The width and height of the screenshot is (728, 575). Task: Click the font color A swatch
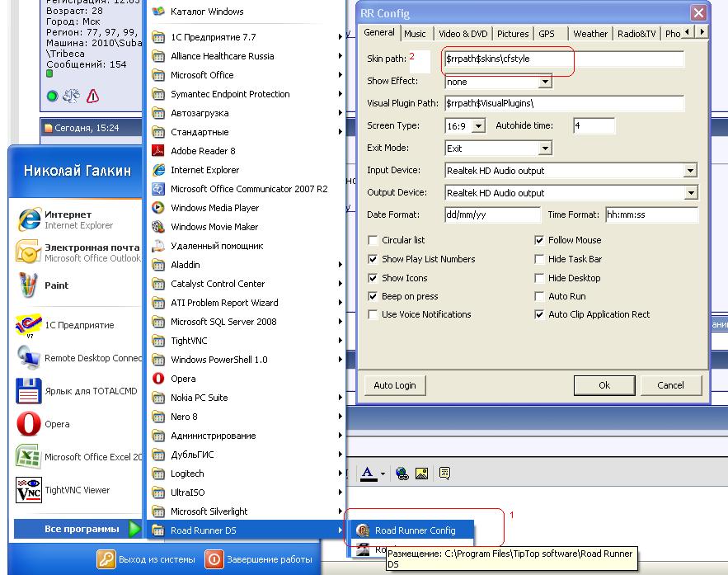(x=368, y=474)
